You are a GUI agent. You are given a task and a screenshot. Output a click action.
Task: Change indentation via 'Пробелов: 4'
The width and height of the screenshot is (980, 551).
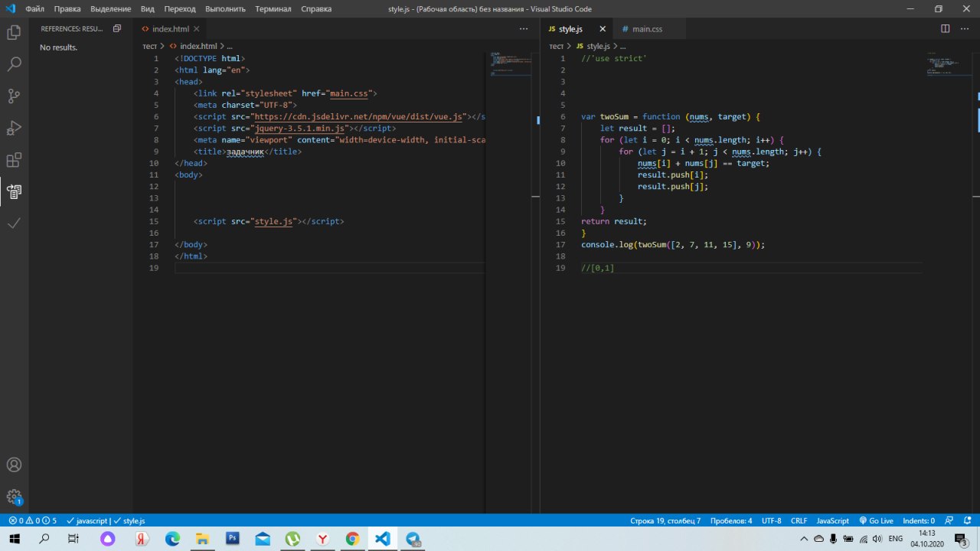(730, 520)
